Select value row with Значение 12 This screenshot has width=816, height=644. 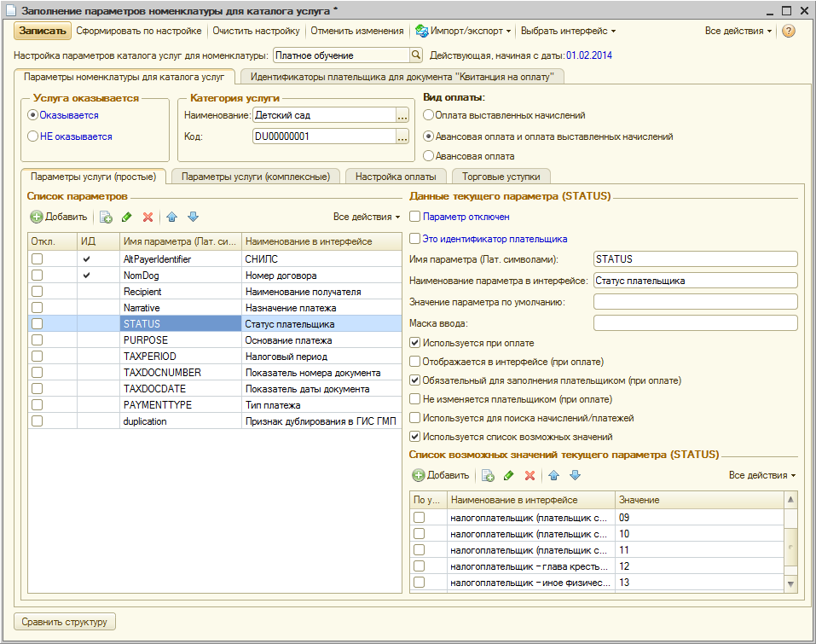tap(596, 566)
